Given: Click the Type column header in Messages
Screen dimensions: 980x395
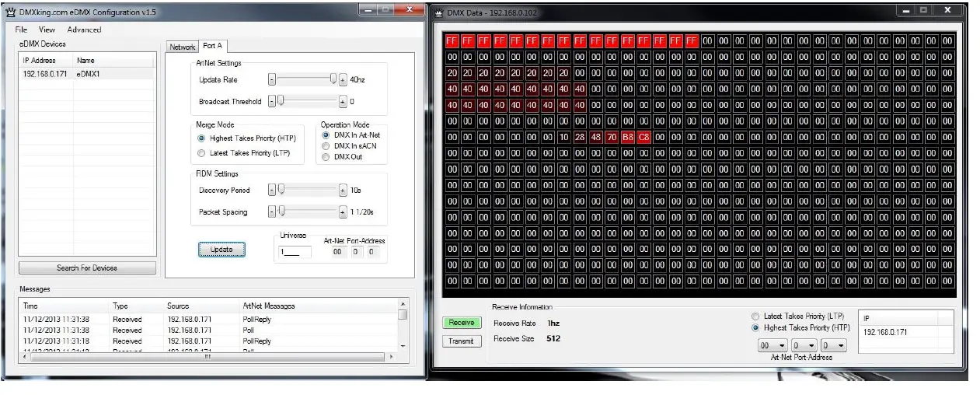Looking at the screenshot, I should [137, 306].
